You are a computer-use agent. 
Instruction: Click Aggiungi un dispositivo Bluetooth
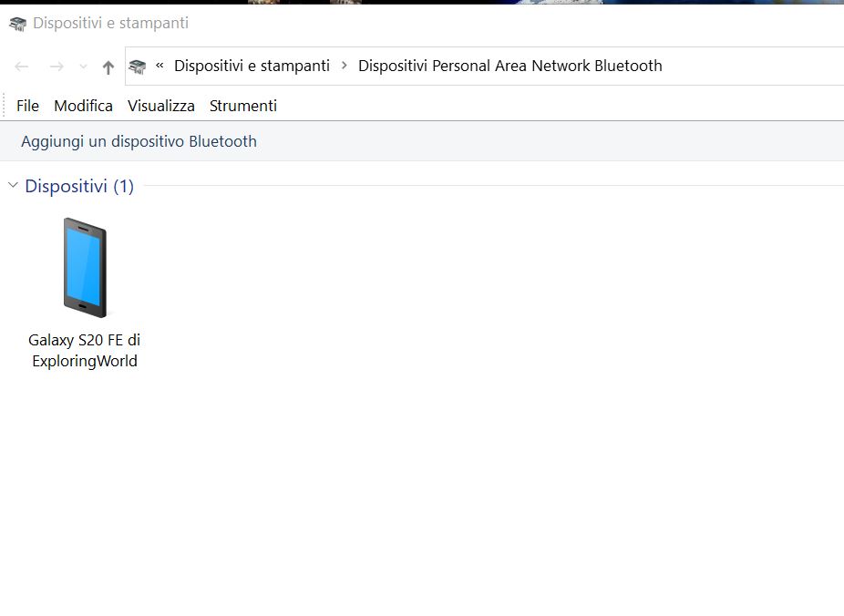coord(139,141)
